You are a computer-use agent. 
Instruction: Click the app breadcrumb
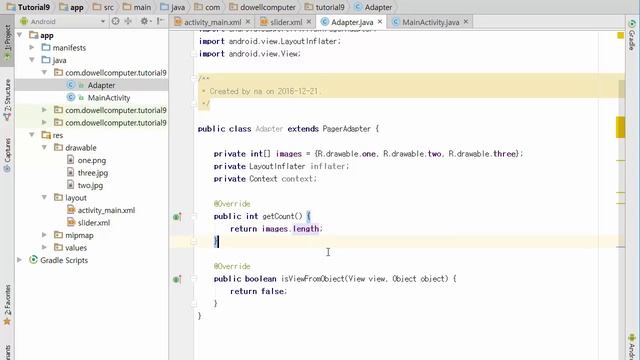[x=71, y=7]
